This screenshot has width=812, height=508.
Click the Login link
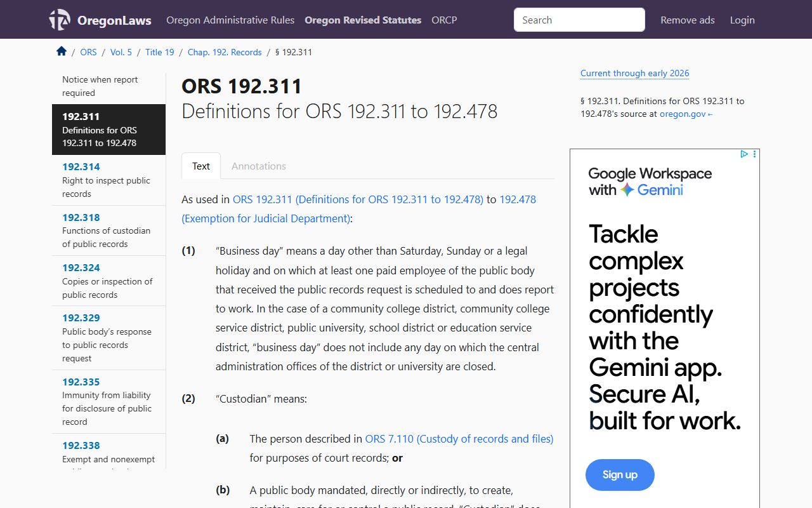tap(742, 20)
